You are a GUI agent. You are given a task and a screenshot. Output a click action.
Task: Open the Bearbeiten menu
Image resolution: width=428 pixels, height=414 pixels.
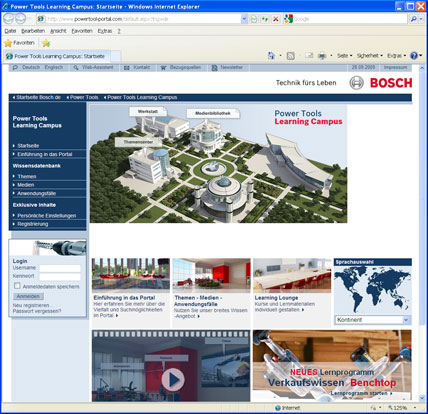point(33,31)
